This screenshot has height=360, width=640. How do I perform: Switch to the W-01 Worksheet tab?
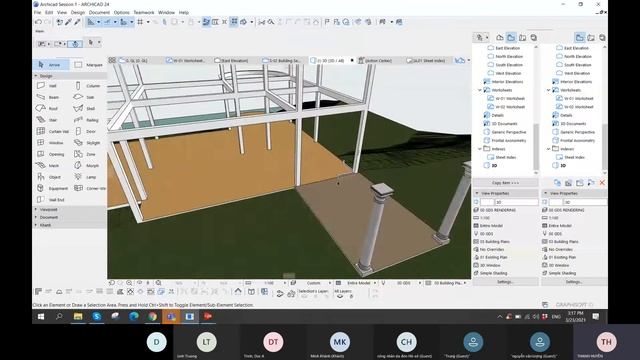pos(186,60)
